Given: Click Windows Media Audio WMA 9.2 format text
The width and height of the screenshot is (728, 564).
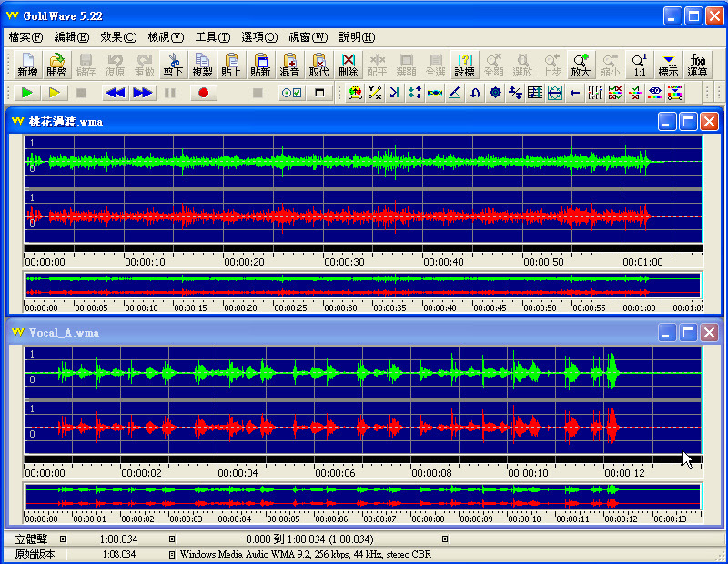Looking at the screenshot, I should (306, 554).
